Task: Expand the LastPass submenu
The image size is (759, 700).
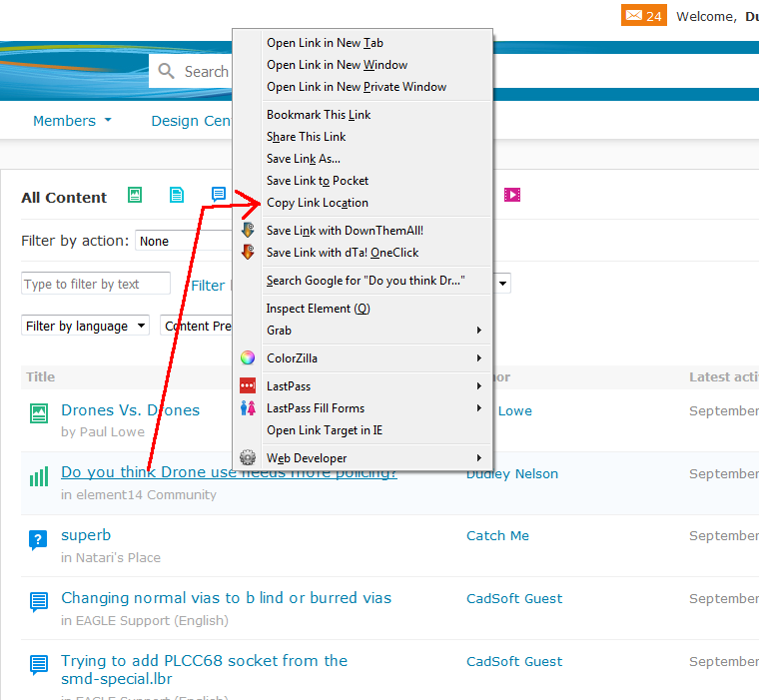Action: 377,385
